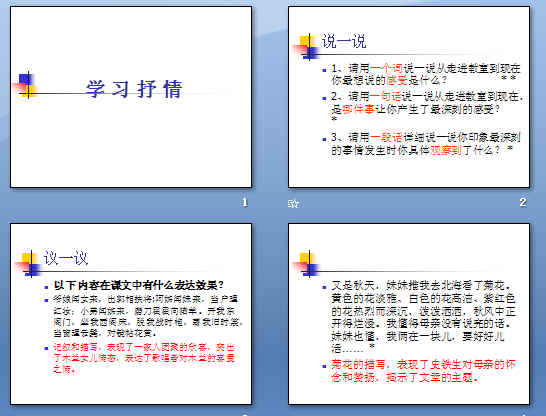Click the animation star icon below slide 2
Image resolution: width=546 pixels, height=416 pixels.
tap(293, 203)
